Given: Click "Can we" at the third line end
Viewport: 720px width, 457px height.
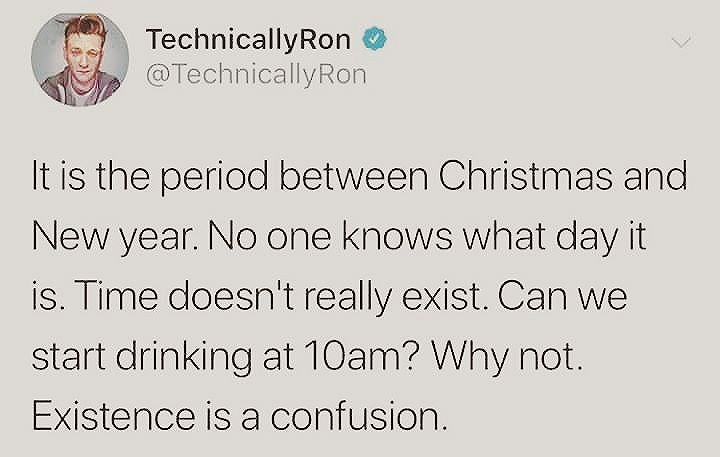Looking at the screenshot, I should click(562, 297).
